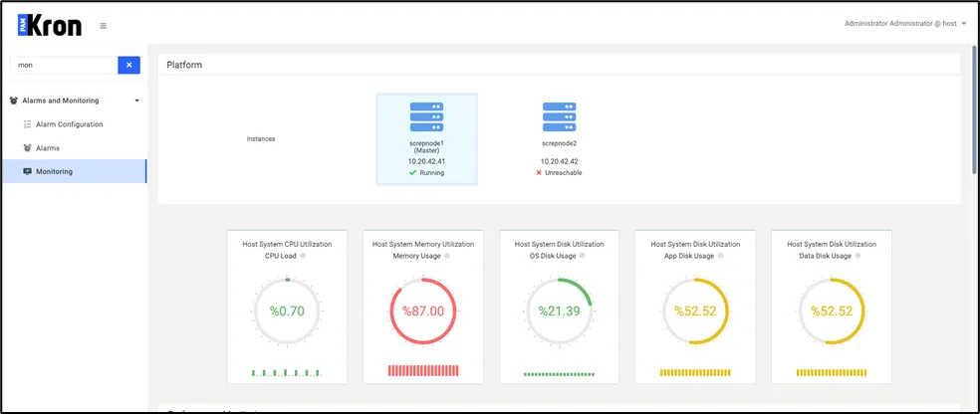
Task: Click 'Host System Memory Utilization' card title
Action: [x=423, y=244]
